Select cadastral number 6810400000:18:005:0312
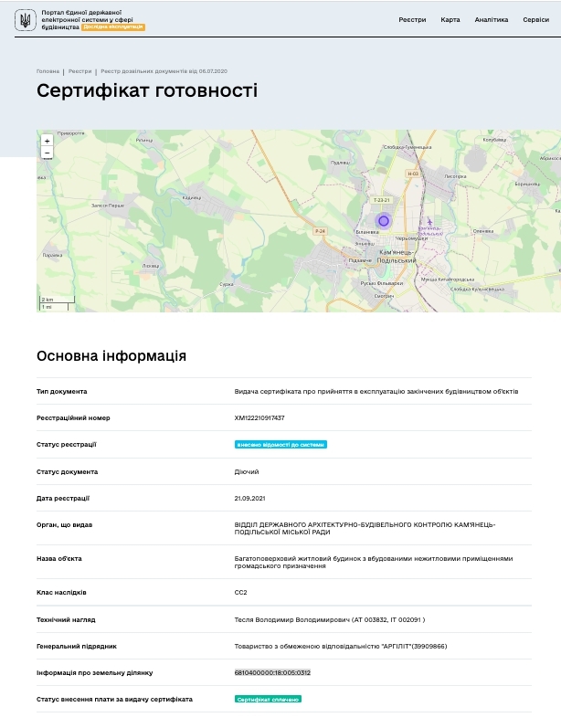 272,673
